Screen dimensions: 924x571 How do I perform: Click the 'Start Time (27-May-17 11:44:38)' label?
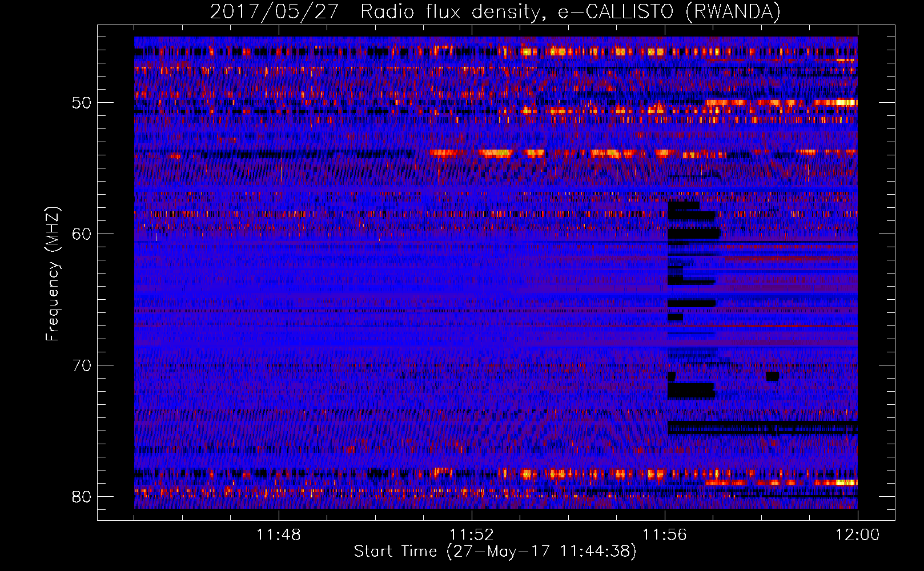point(495,552)
